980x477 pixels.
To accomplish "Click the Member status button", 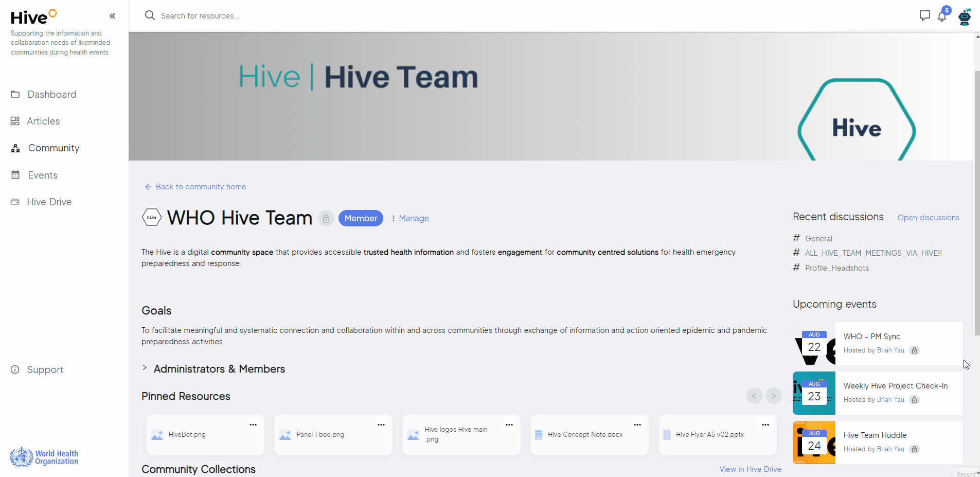I will (x=361, y=218).
